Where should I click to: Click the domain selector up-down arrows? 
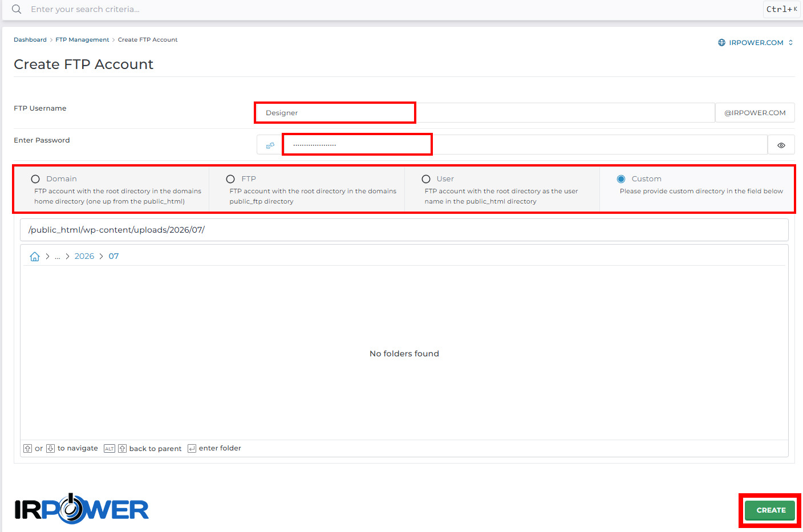790,43
